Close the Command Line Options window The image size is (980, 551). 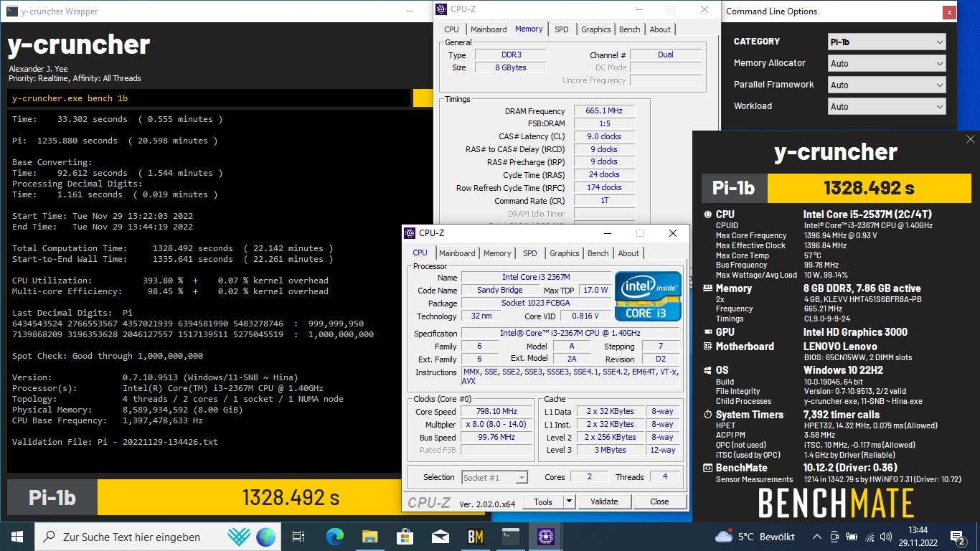coord(950,11)
